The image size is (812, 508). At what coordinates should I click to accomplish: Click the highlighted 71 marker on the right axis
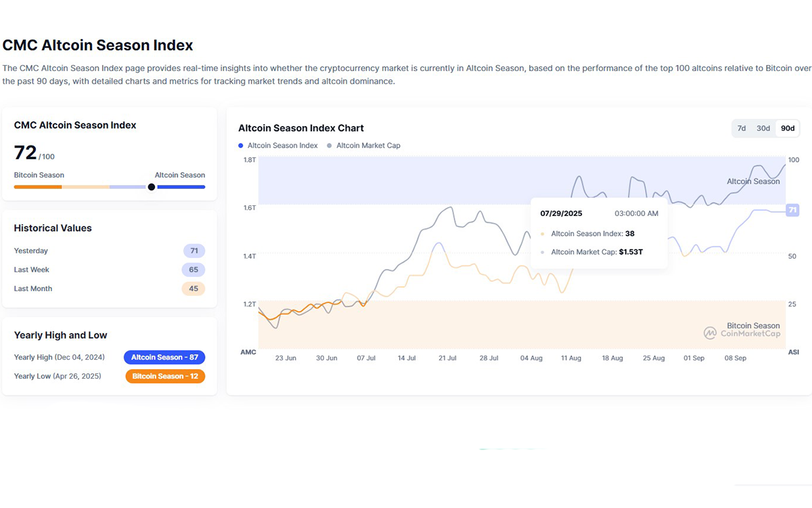pyautogui.click(x=792, y=210)
